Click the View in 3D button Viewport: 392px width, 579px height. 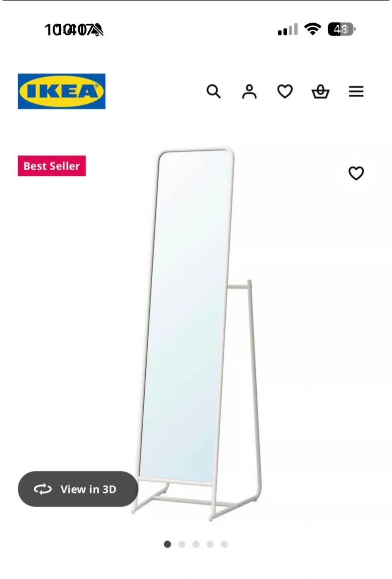pos(78,489)
